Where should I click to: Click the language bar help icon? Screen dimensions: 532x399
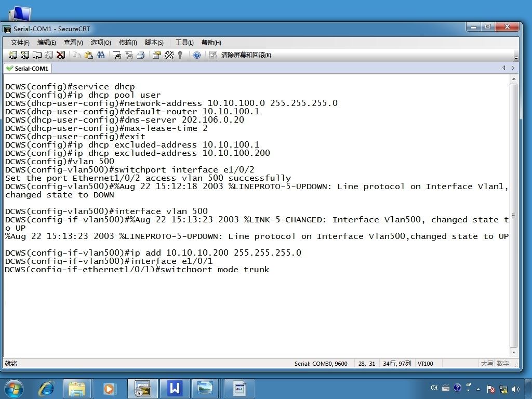click(x=457, y=388)
